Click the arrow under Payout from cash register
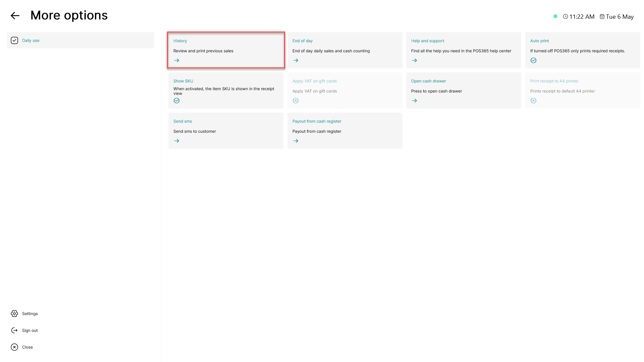The width and height of the screenshot is (644, 362). tap(296, 141)
